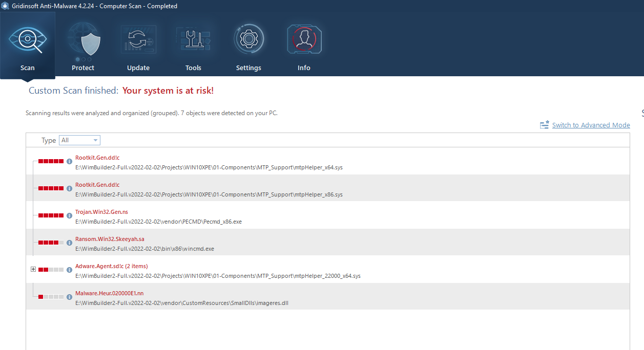Click info icon for Malware.Heur.020000E1.nn row

pos(70,297)
